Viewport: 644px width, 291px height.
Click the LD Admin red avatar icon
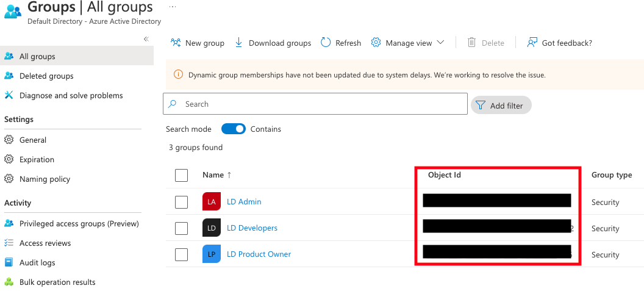[x=211, y=202]
